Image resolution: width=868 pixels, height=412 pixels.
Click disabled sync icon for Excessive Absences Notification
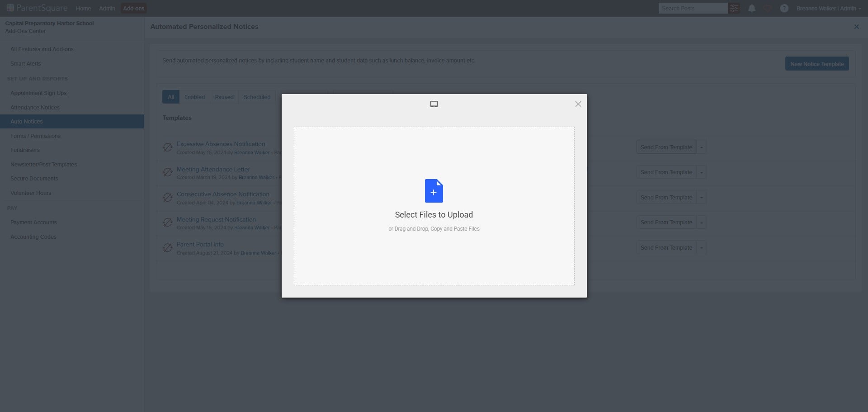click(x=168, y=147)
